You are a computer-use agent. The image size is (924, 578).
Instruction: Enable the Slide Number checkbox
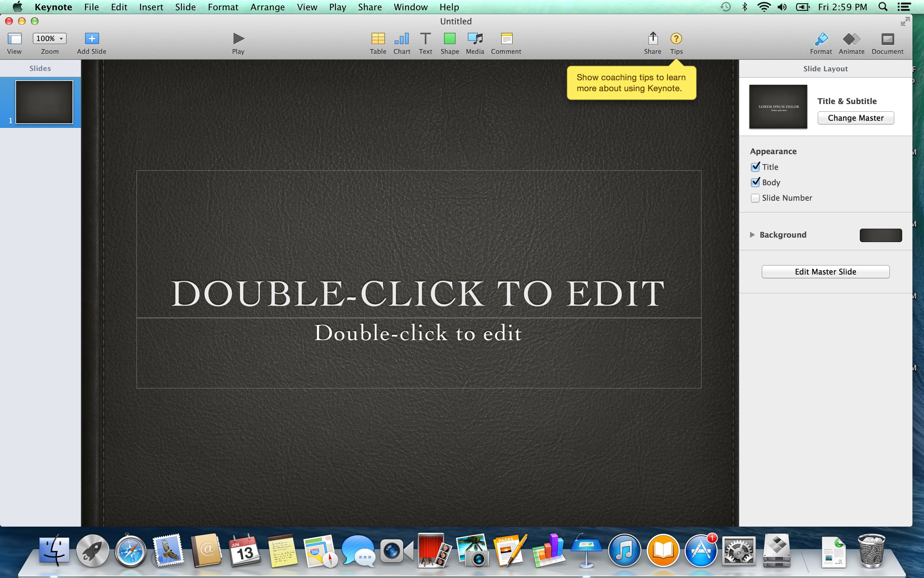tap(755, 198)
